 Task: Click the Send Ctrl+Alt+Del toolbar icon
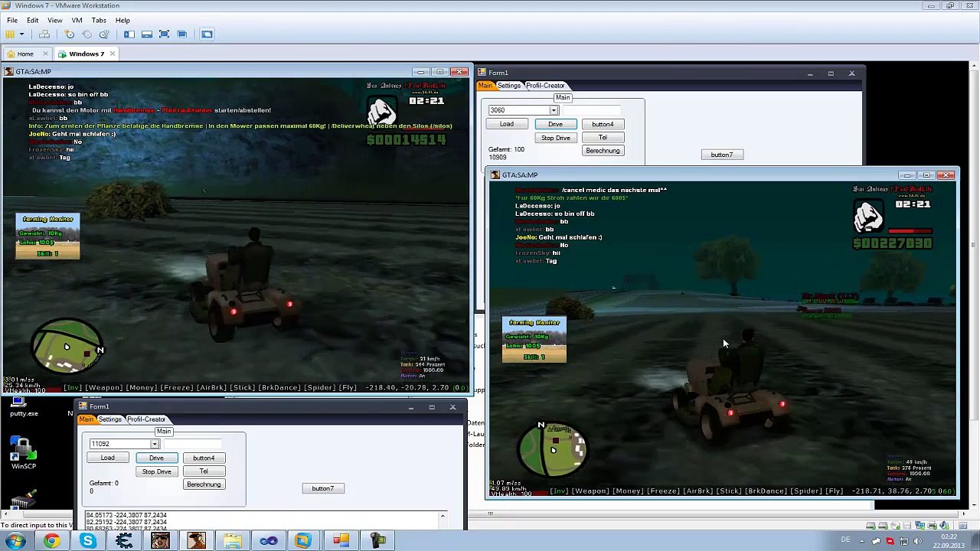pyautogui.click(x=44, y=34)
